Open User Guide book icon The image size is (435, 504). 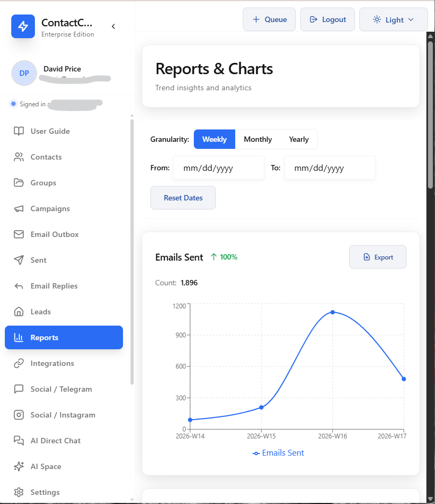coord(19,131)
